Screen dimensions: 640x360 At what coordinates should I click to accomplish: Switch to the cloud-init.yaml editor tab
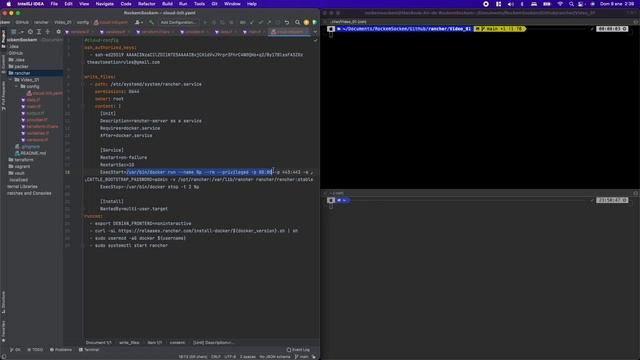pos(289,32)
